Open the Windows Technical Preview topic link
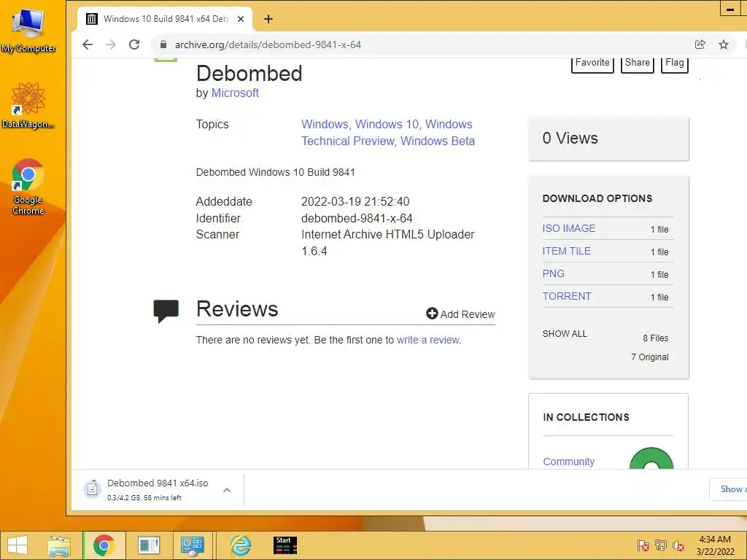747x560 pixels. pyautogui.click(x=348, y=141)
